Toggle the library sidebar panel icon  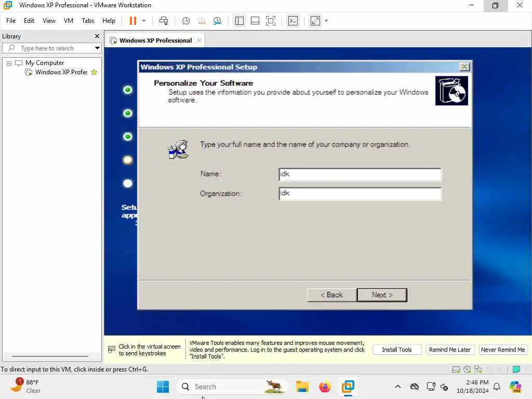tap(239, 21)
